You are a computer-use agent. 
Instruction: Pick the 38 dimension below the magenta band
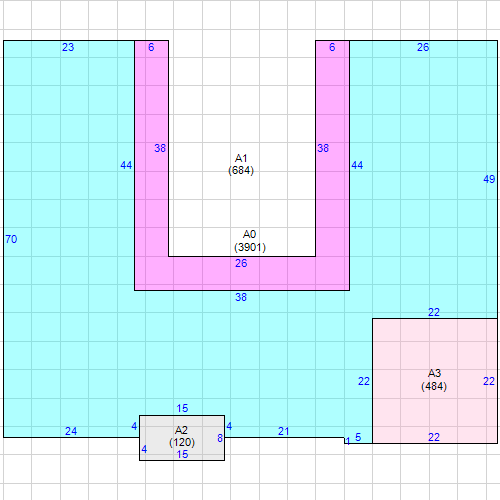pyautogui.click(x=241, y=297)
